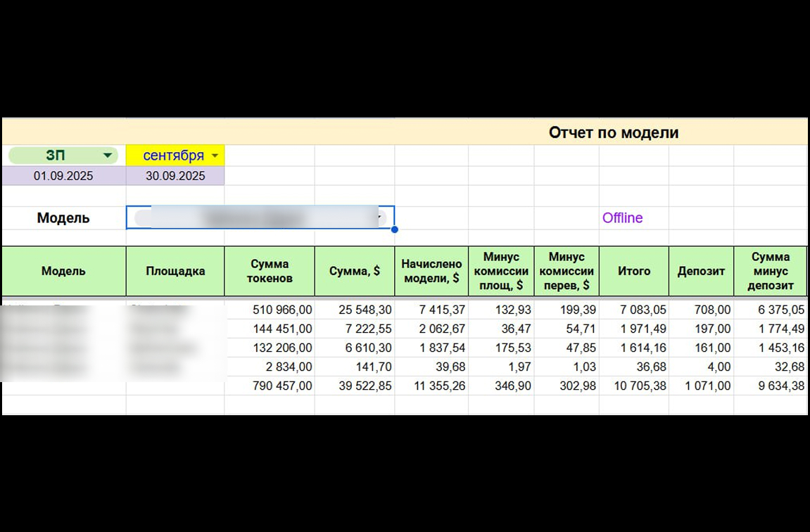
Task: Select cell with value 32,68
Action: coord(770,367)
